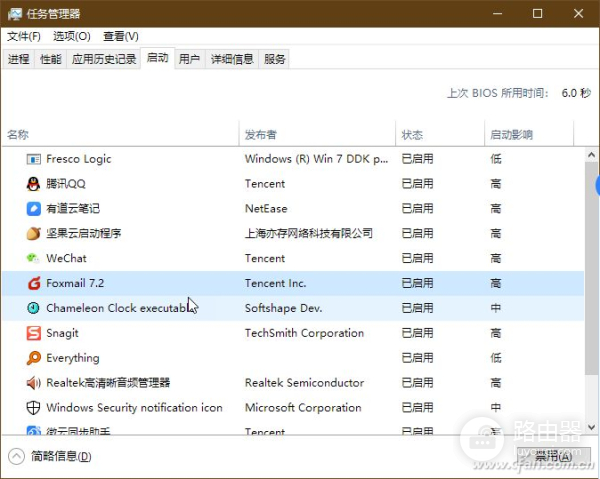Click the Foxmail 7.2 red icon
Image resolution: width=600 pixels, height=479 pixels.
tap(34, 283)
